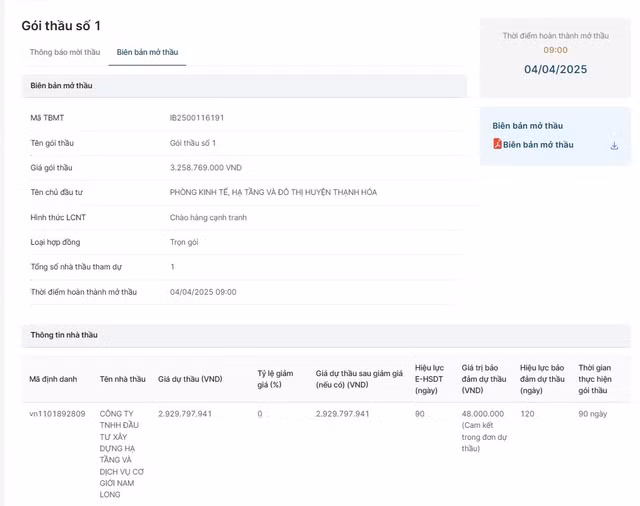Click contractor name CÔNG TY TNHH ĐẦU TƯ
The image size is (640, 506).
tap(121, 454)
